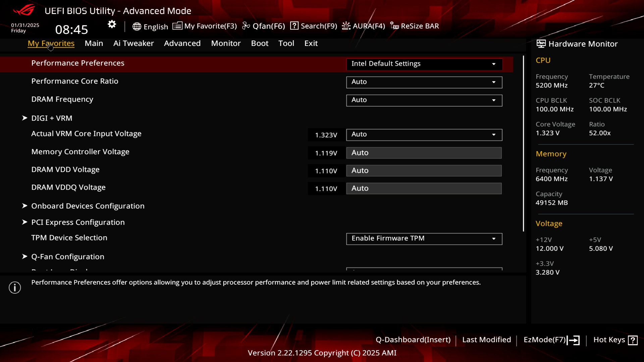This screenshot has width=644, height=362.
Task: Open Q-Dashboard(Insert) link
Action: (413, 340)
